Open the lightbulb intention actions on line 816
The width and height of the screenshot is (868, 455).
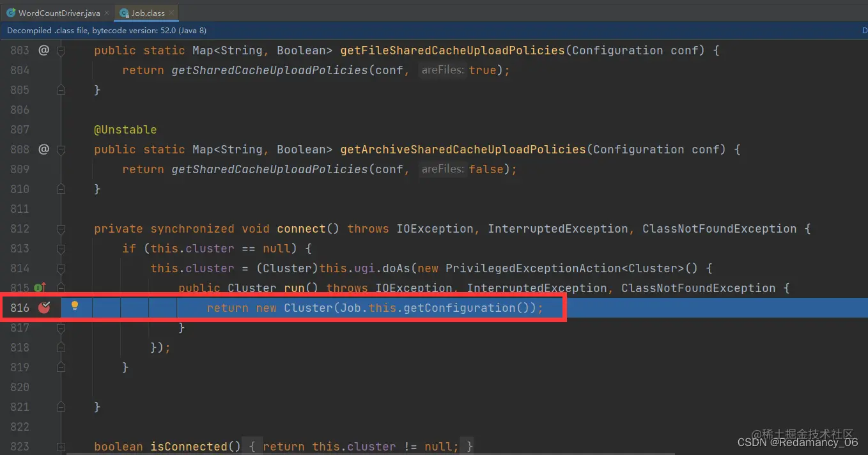coord(75,306)
